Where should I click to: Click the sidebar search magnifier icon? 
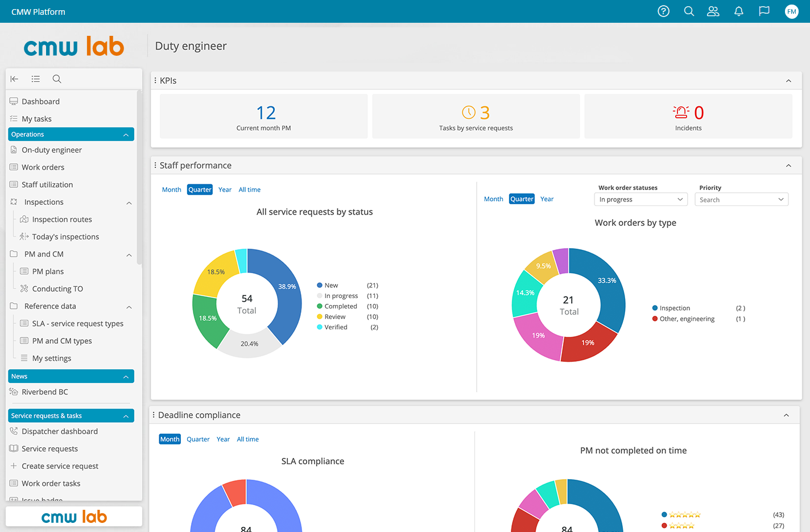(x=57, y=79)
